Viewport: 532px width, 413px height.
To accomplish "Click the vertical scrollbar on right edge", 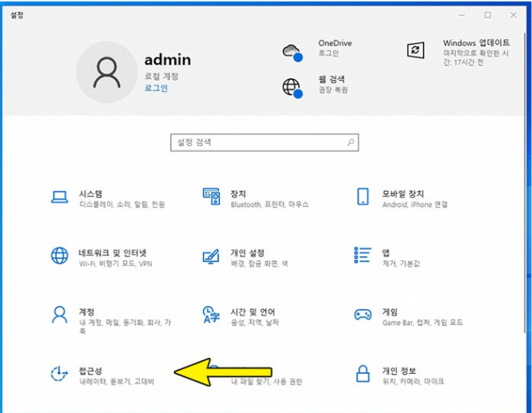I will (x=526, y=183).
